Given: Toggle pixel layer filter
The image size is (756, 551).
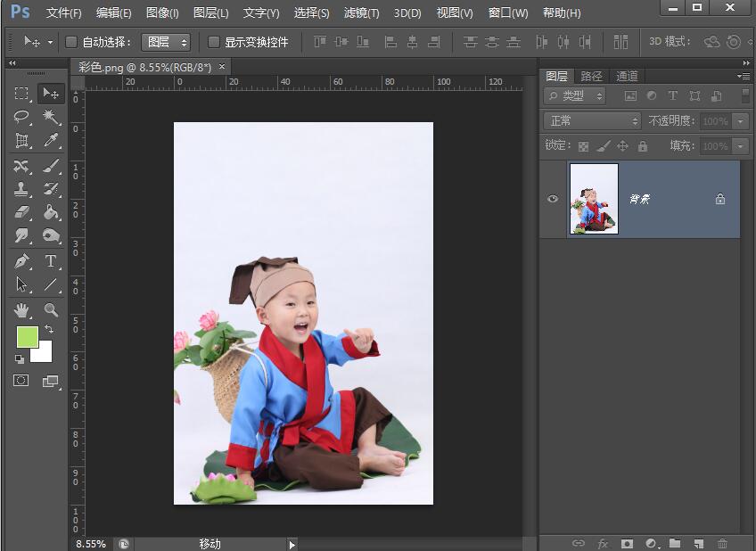Looking at the screenshot, I should click(630, 95).
